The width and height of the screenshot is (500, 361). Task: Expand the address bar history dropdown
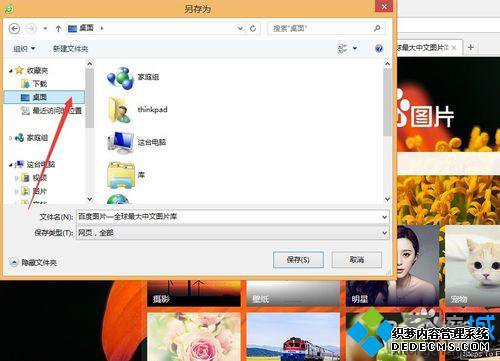click(x=240, y=29)
